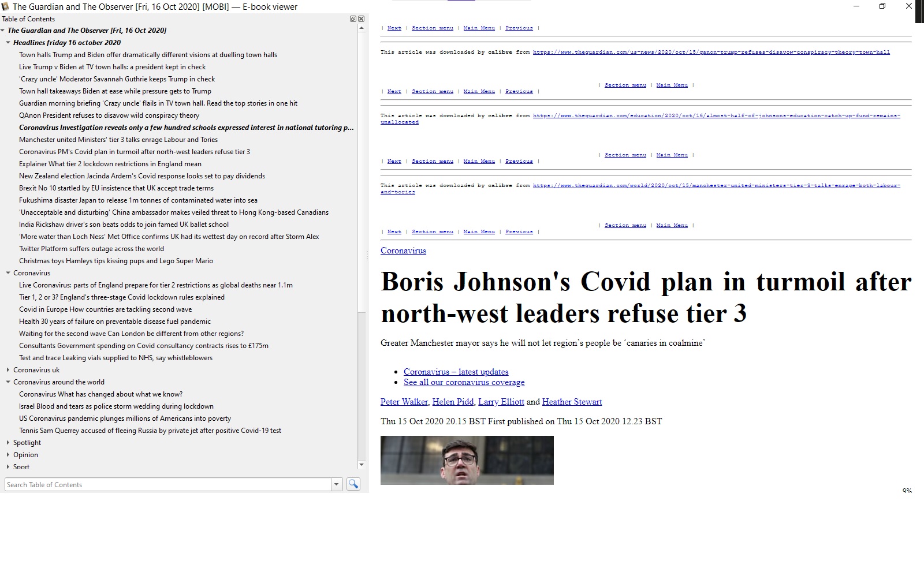The image size is (924, 568).
Task: Select 'Town halls Trump and Biden' entry
Action: pos(148,55)
